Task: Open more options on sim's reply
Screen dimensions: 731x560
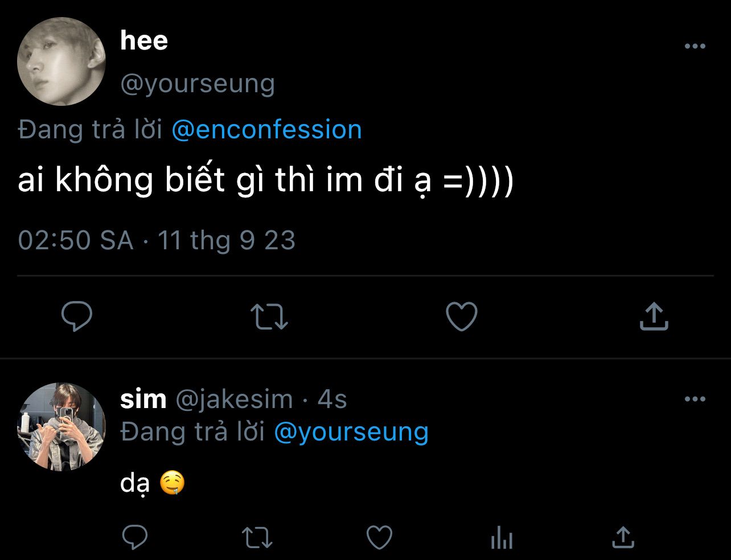Action: tap(695, 400)
